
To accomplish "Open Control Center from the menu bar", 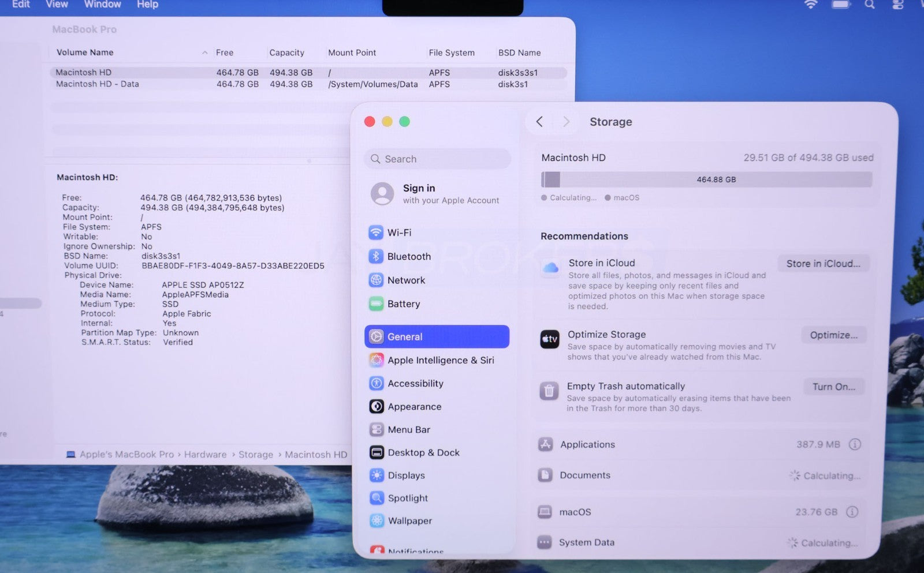I will pyautogui.click(x=897, y=5).
